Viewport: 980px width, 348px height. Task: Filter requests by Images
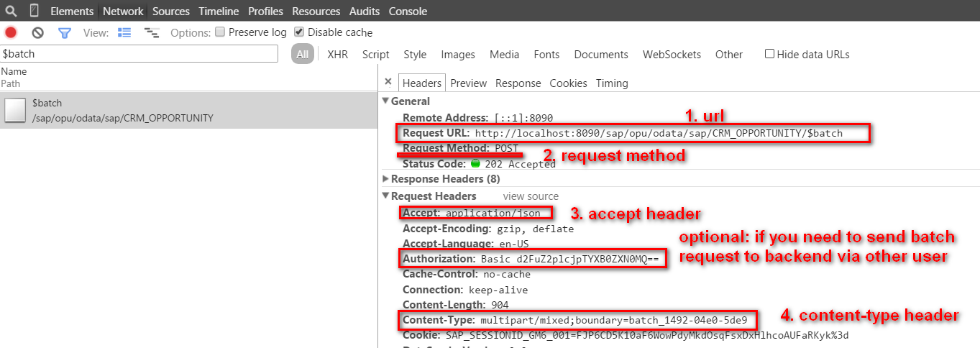click(x=458, y=55)
